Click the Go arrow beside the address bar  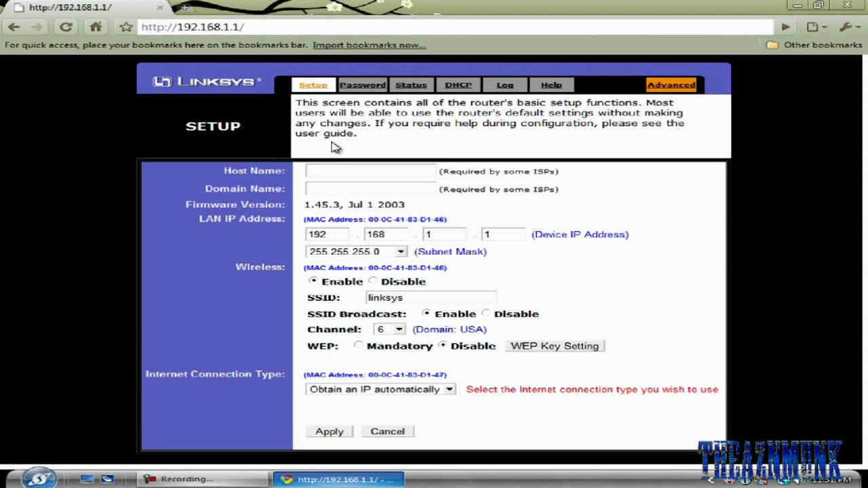(x=785, y=27)
